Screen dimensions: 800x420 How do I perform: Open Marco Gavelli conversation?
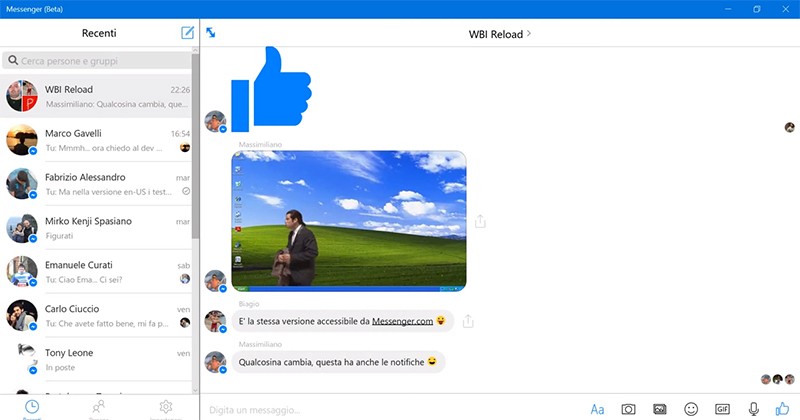point(100,141)
